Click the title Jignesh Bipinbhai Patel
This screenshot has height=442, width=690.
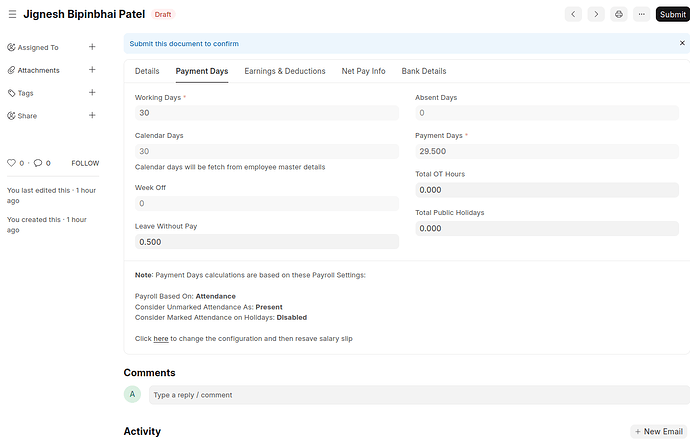(x=84, y=15)
